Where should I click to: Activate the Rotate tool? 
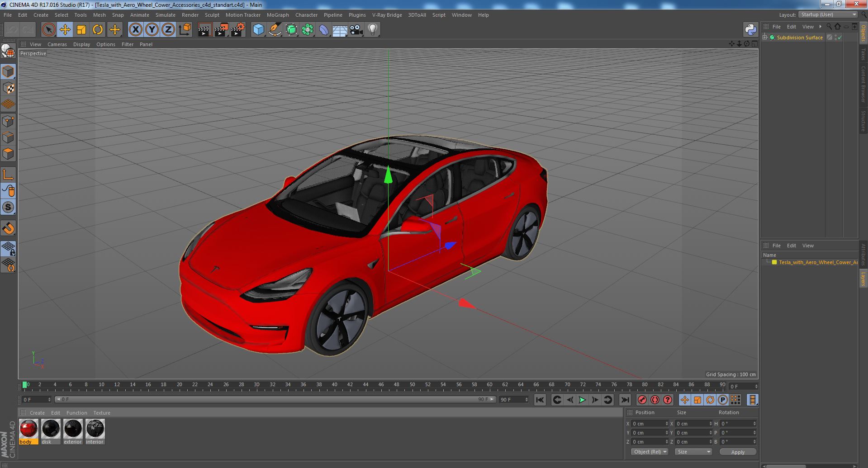[97, 30]
